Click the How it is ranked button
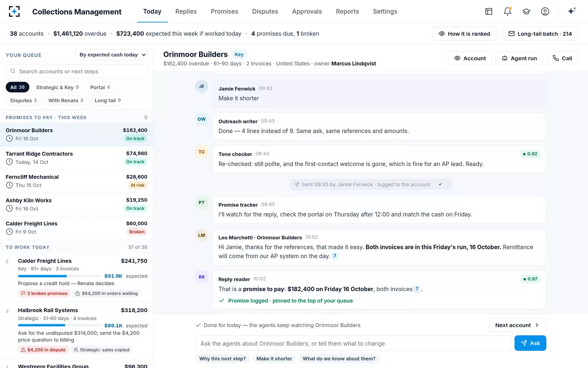Viewport: 588px width, 368px height. click(464, 34)
